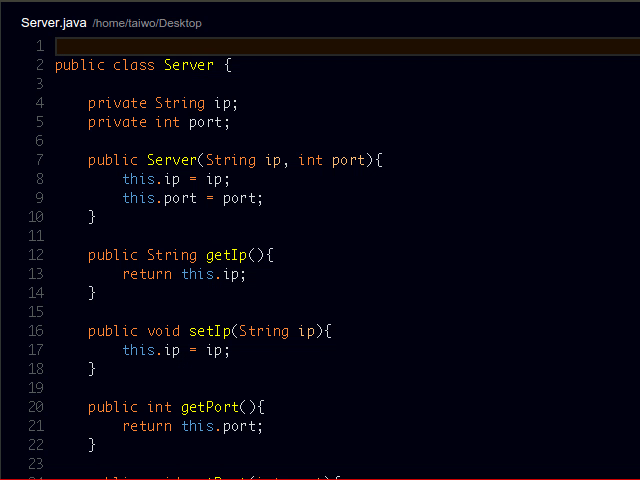Click the 'this.port = port;' statement
Image resolution: width=640 pixels, height=480 pixels.
[x=193, y=198]
